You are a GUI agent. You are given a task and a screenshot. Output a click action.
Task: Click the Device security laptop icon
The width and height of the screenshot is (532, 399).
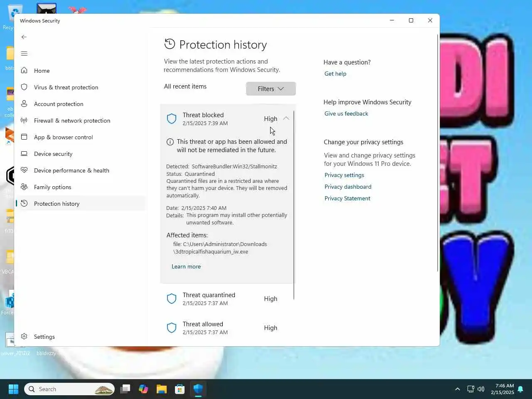tap(24, 153)
